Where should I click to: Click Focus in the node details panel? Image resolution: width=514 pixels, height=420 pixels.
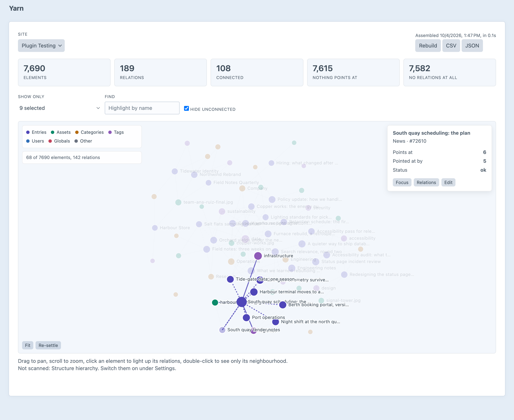pos(402,182)
